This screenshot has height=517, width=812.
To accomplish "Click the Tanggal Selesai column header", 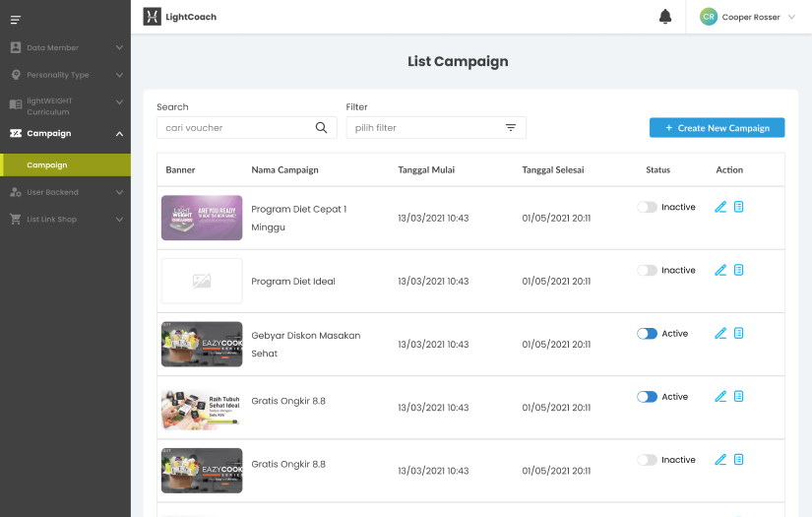I will [x=552, y=170].
